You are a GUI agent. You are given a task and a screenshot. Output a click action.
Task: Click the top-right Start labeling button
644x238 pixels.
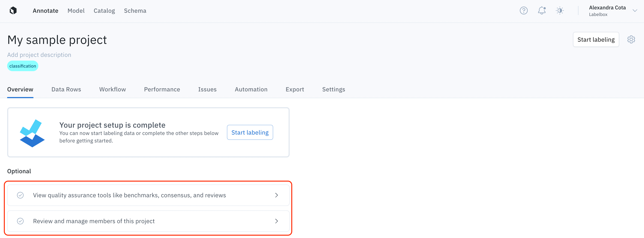coord(596,39)
